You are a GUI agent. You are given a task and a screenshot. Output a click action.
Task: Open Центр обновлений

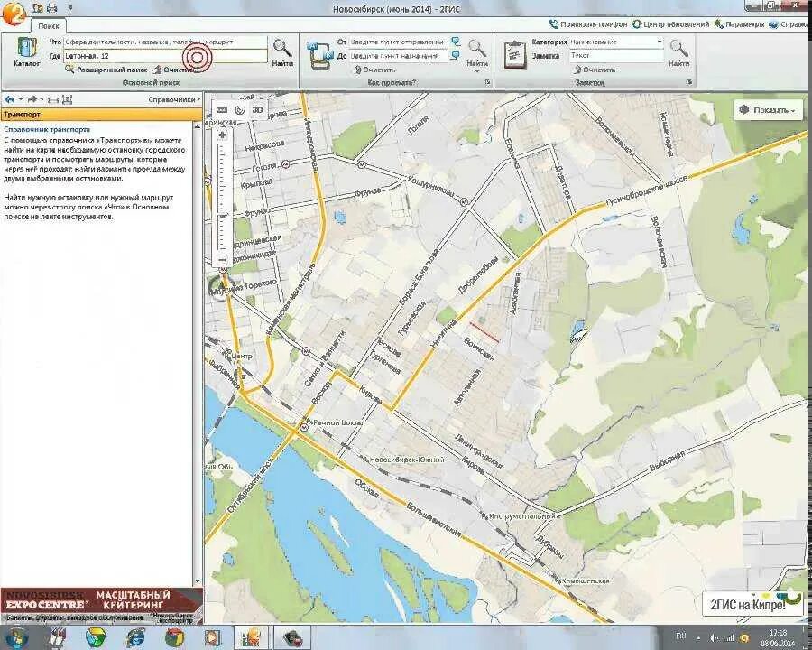(x=670, y=24)
